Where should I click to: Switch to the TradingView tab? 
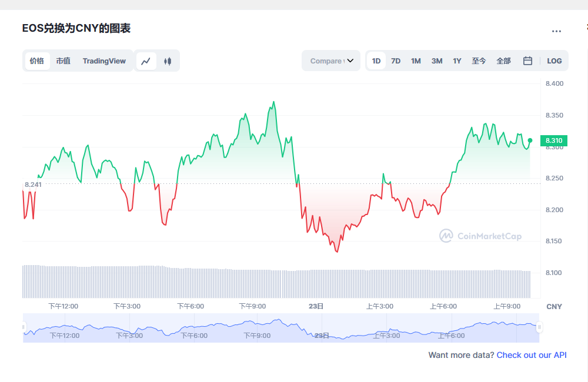(x=104, y=61)
